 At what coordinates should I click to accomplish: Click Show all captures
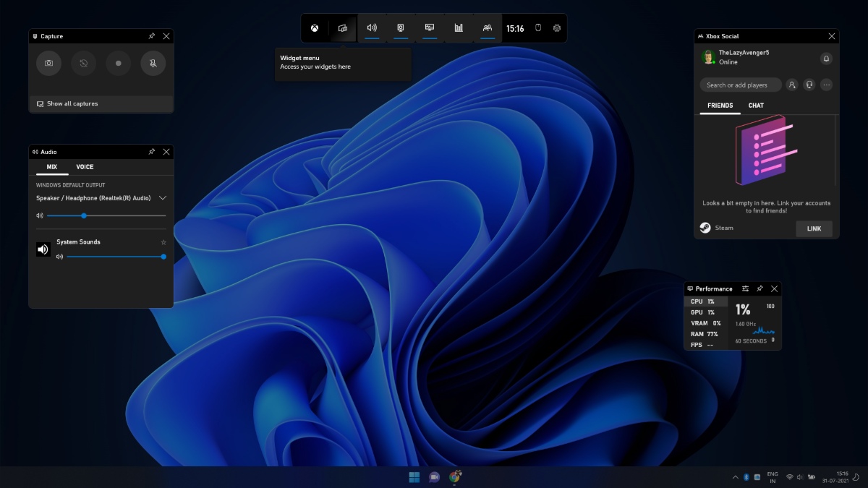[x=72, y=104]
